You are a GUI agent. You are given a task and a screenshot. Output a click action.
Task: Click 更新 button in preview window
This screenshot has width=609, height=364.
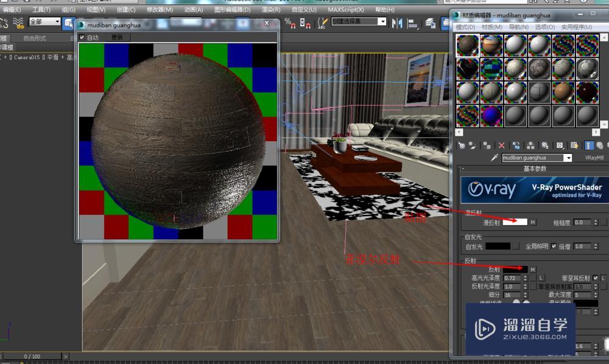(x=117, y=37)
